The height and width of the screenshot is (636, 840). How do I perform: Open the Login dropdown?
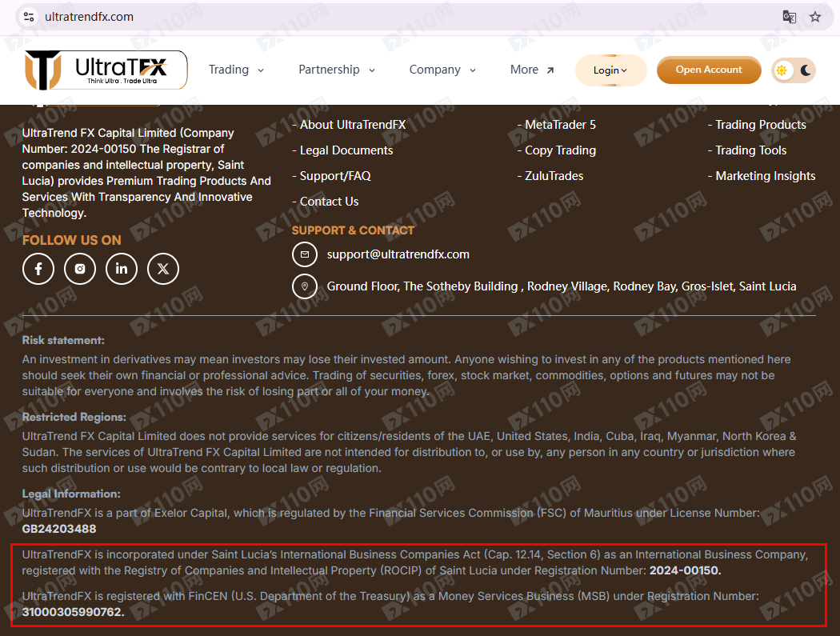(610, 70)
